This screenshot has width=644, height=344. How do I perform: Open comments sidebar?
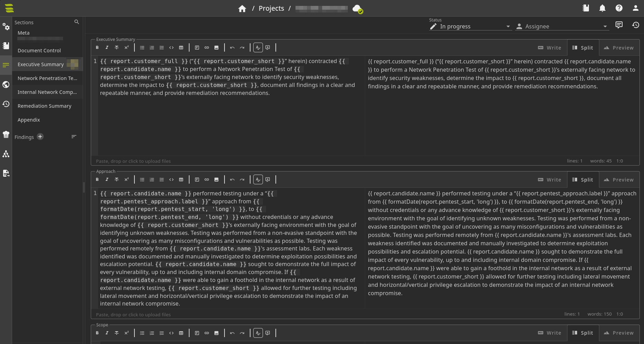click(619, 25)
